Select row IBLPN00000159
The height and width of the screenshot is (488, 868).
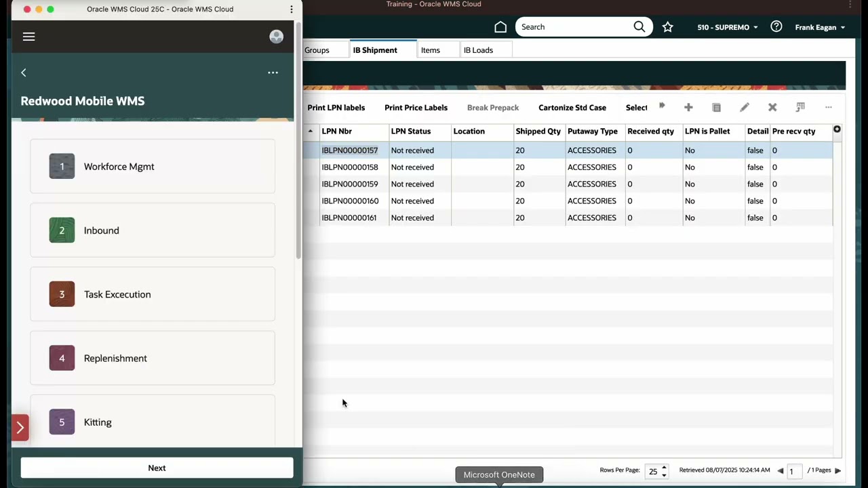[x=568, y=184]
